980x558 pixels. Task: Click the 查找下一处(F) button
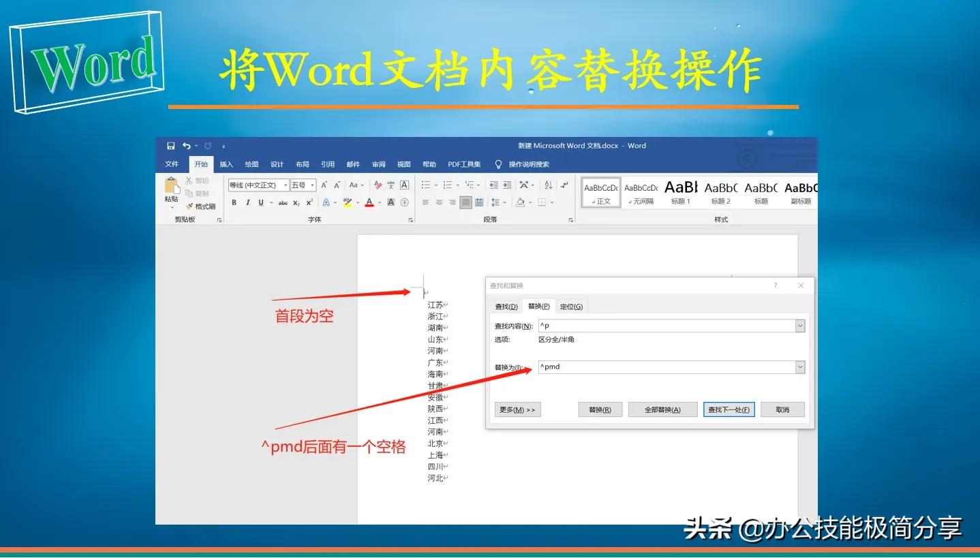[729, 409]
